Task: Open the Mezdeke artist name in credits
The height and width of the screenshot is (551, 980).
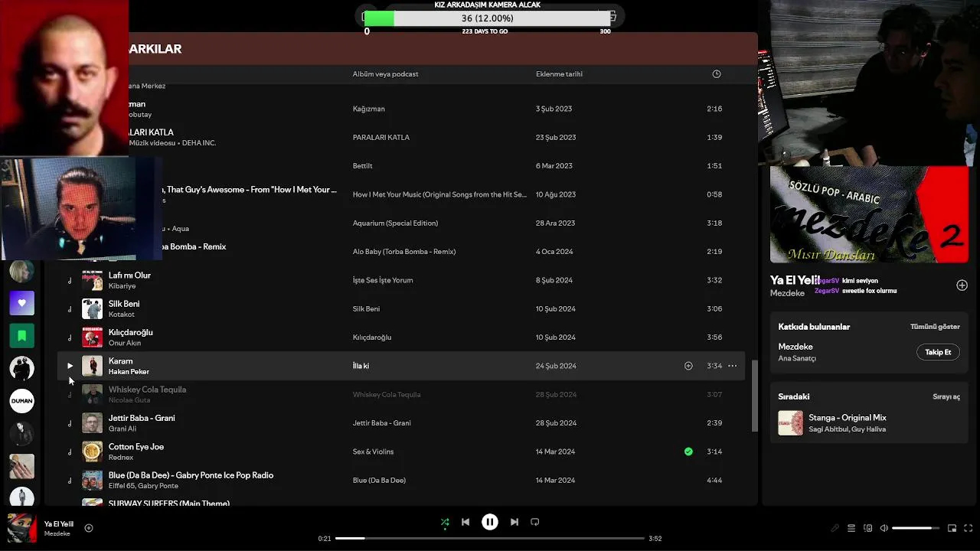Action: point(795,347)
